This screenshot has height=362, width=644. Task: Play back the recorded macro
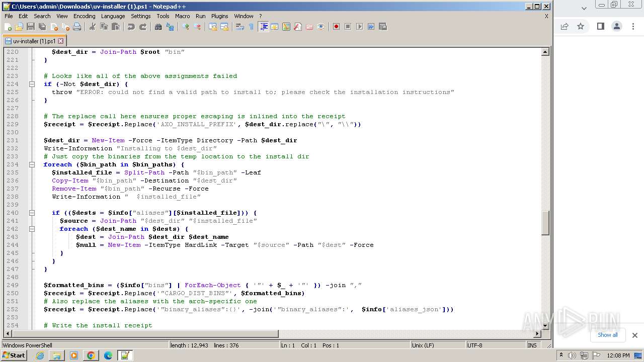(x=359, y=27)
